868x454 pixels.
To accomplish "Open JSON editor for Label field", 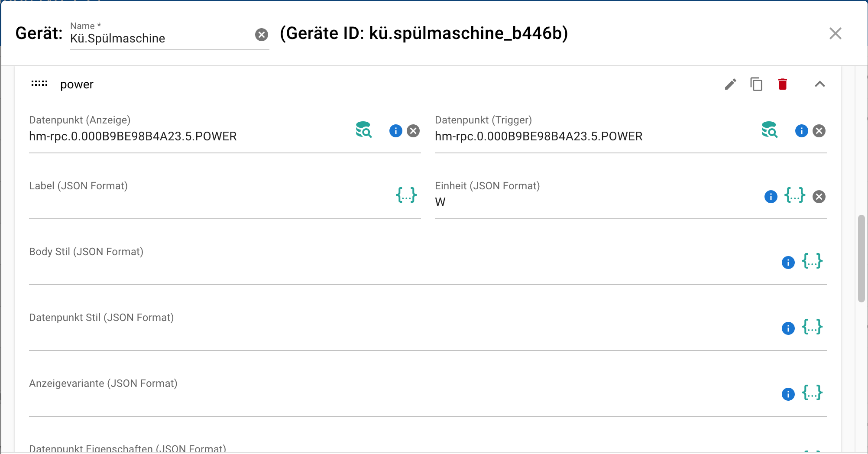I will click(406, 195).
